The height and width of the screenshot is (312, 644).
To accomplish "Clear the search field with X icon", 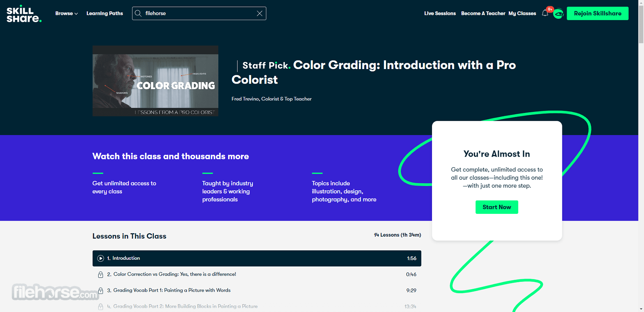I will click(x=260, y=13).
